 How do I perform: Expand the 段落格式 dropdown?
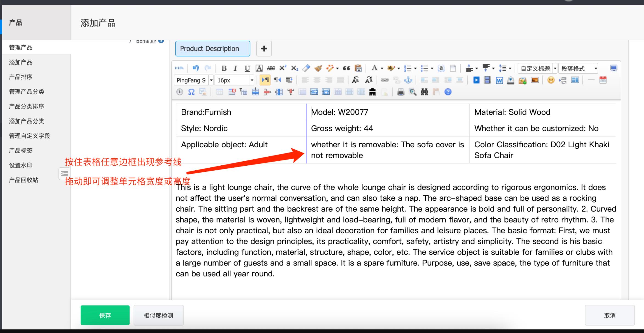pos(595,68)
